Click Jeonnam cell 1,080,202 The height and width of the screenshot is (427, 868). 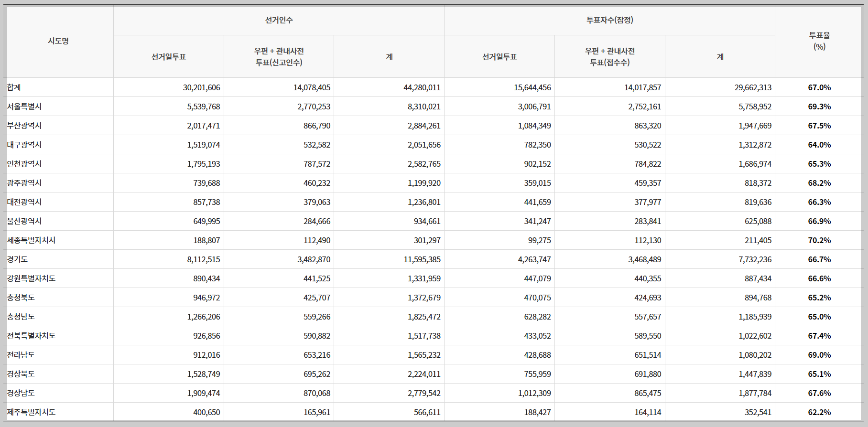click(755, 355)
